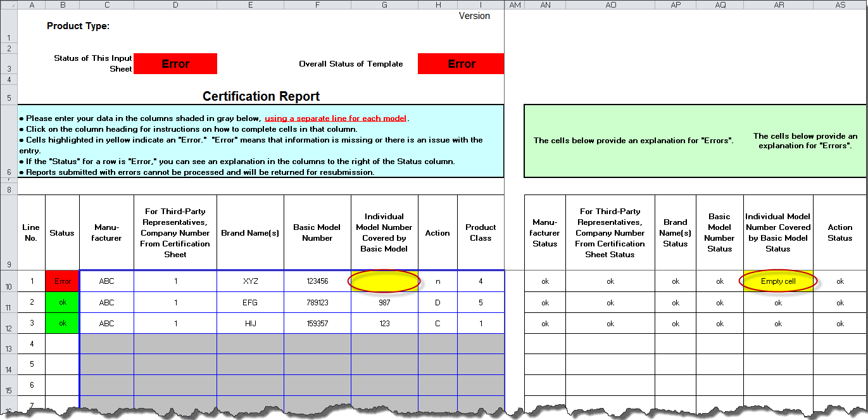Viewport: 868px width, 420px height.
Task: Select column AR header
Action: pyautogui.click(x=778, y=5)
